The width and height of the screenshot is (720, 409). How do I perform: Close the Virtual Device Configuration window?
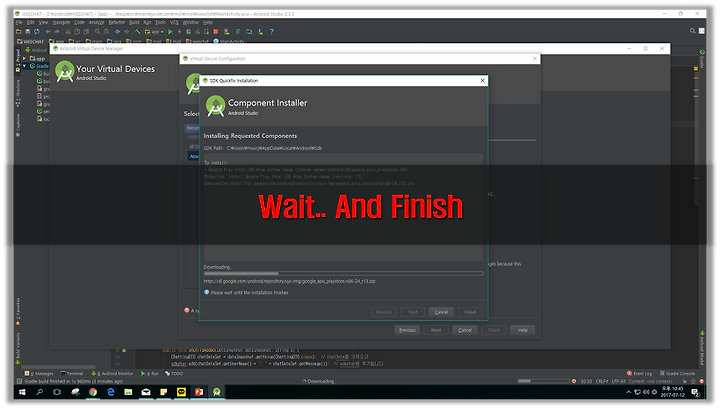(535, 58)
